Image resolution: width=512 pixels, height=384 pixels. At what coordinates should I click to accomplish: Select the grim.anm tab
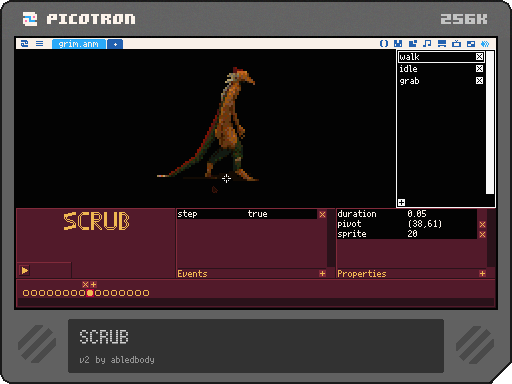coord(79,44)
